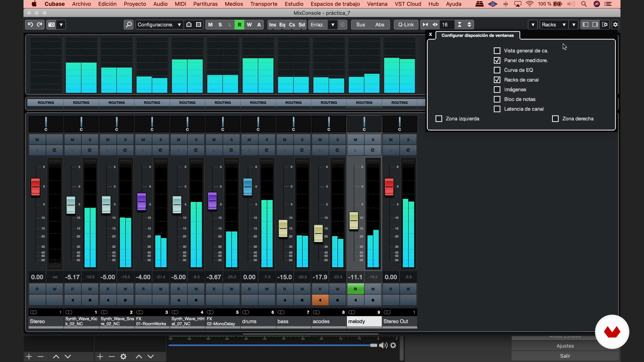Open the MIDI menu
Viewport: 644px width, 362px height.
pos(180,4)
